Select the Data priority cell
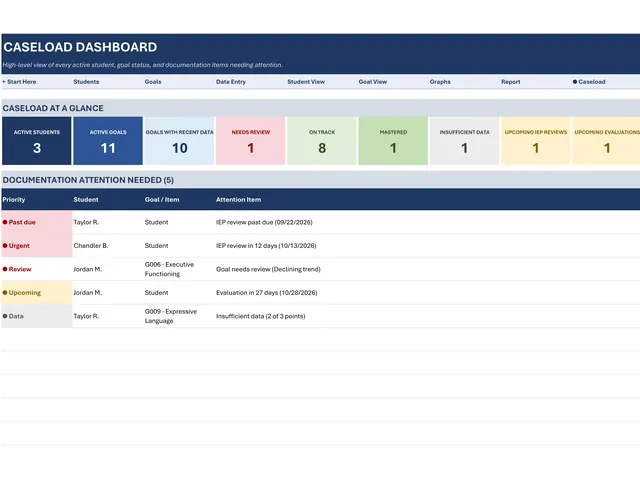The height and width of the screenshot is (480, 640). pyautogui.click(x=37, y=316)
